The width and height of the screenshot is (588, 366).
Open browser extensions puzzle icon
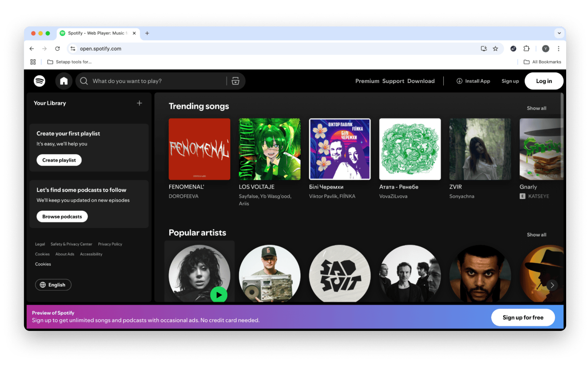[526, 49]
